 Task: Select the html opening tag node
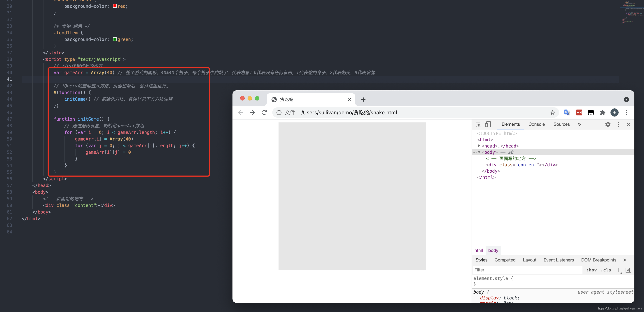[485, 140]
